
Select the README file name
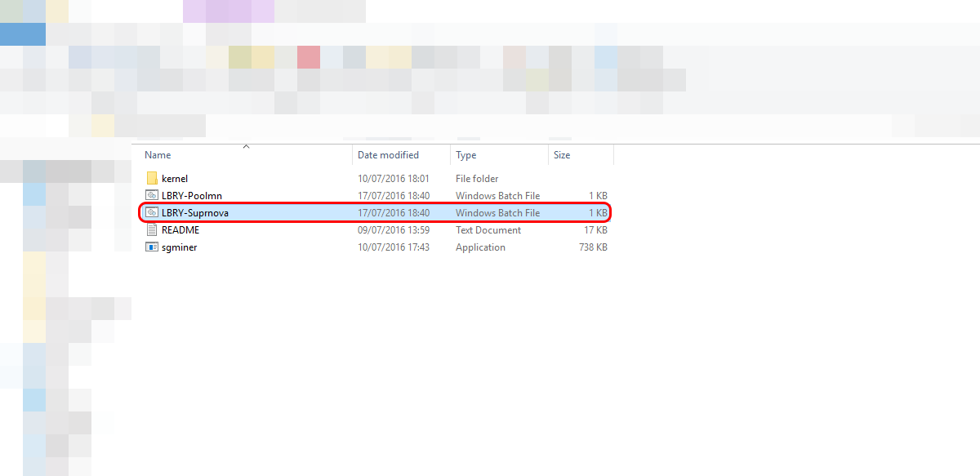tap(180, 229)
